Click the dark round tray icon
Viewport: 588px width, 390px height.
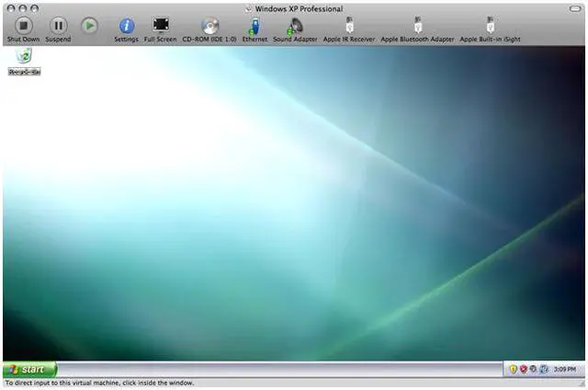tap(533, 370)
